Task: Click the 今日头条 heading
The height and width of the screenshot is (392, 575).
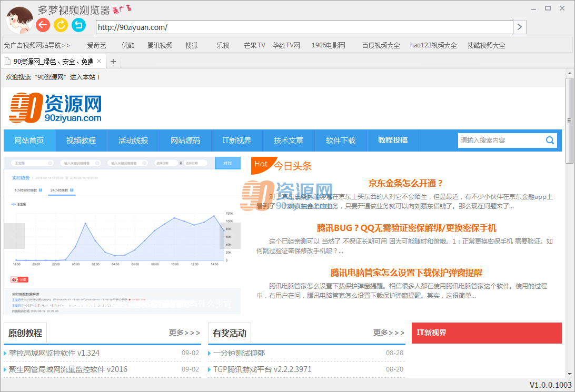Action: [x=293, y=166]
